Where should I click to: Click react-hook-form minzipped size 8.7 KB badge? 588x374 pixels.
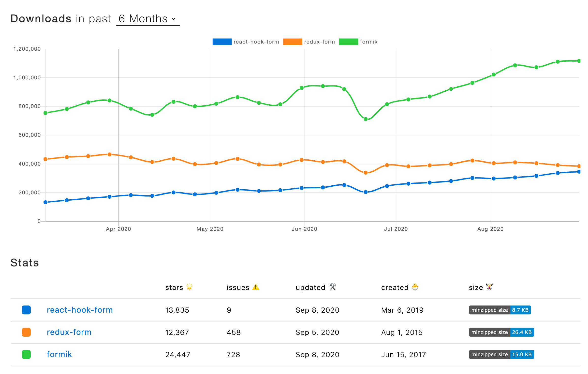click(x=500, y=310)
